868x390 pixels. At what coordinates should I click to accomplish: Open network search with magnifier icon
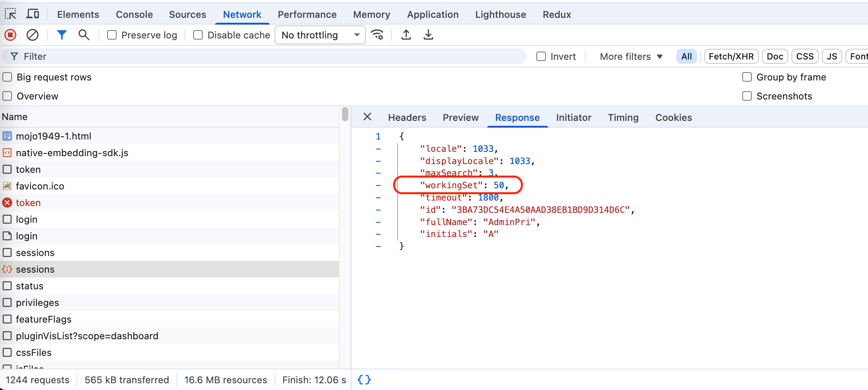[x=84, y=35]
